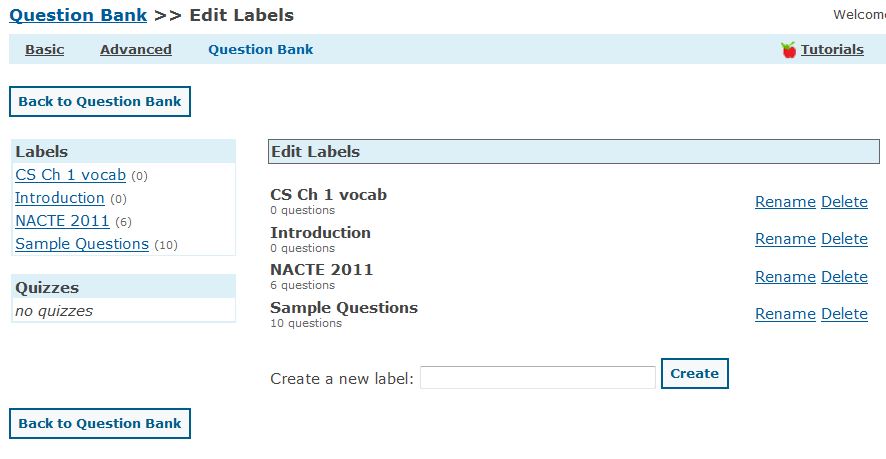Switch to the Basic tab
Viewport: 886px width, 459px height.
(45, 50)
